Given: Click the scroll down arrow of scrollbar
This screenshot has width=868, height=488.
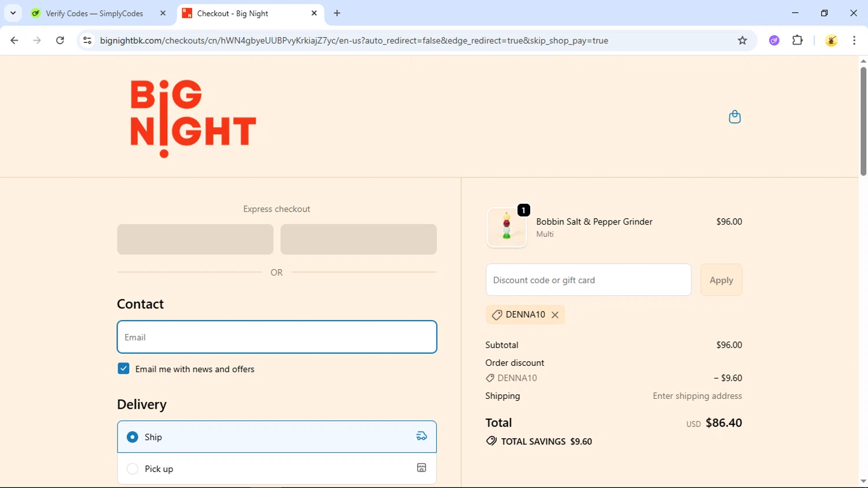Looking at the screenshot, I should click(x=863, y=482).
